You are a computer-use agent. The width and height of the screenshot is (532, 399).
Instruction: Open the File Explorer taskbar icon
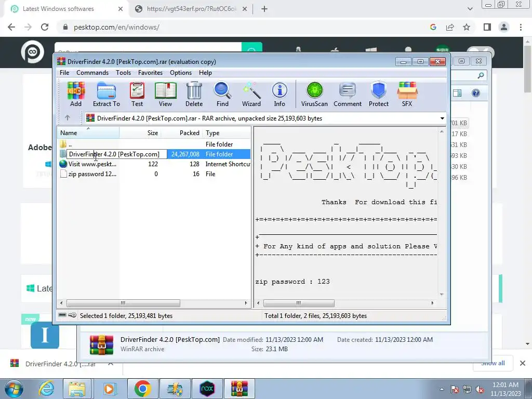tap(77, 389)
